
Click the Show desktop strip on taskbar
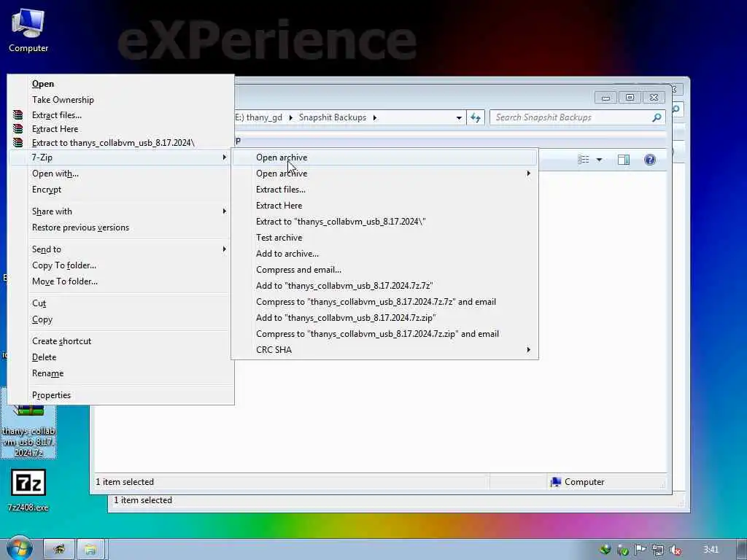coord(742,550)
